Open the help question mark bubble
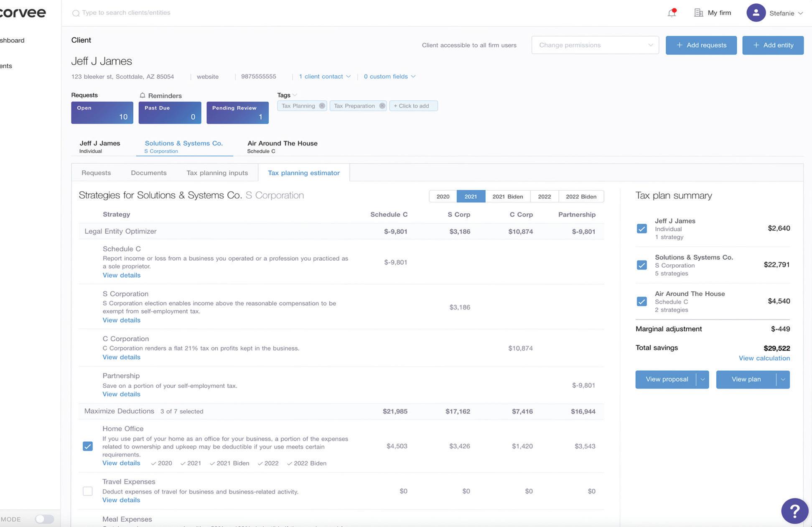Screen dimensions: 812x527 tap(794, 511)
